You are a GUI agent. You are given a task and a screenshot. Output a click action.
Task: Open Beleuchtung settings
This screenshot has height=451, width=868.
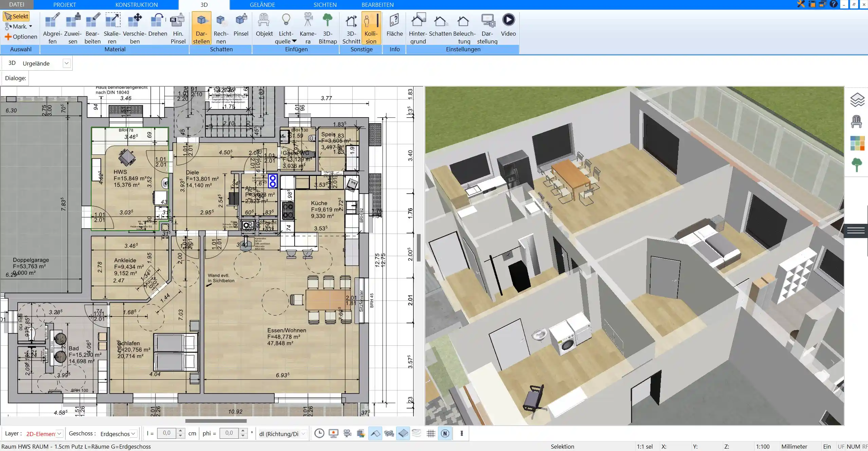464,29
